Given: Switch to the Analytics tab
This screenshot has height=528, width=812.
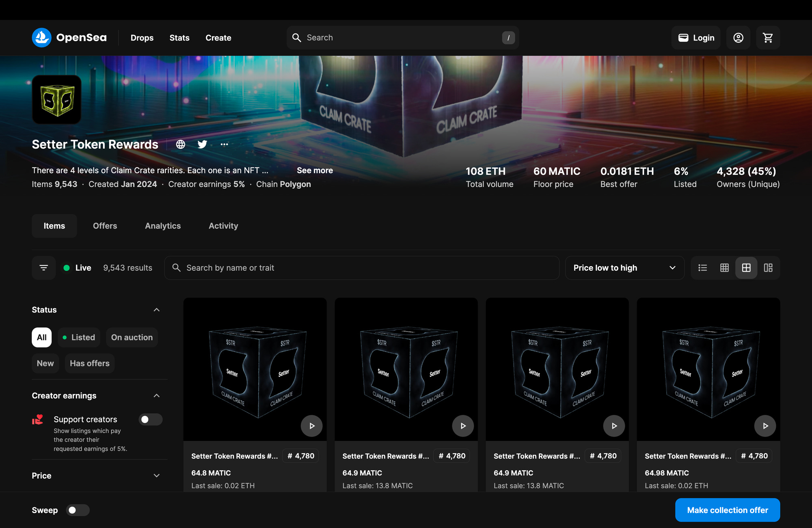Looking at the screenshot, I should coord(163,226).
